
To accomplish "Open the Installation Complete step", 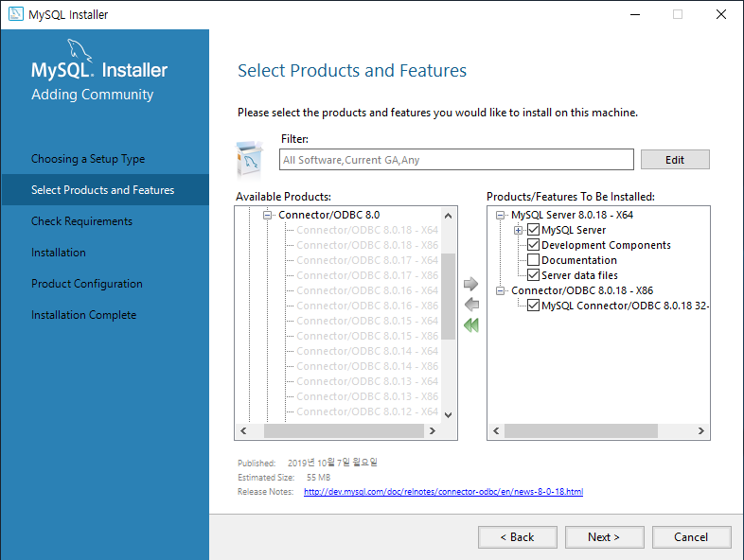I will (83, 315).
